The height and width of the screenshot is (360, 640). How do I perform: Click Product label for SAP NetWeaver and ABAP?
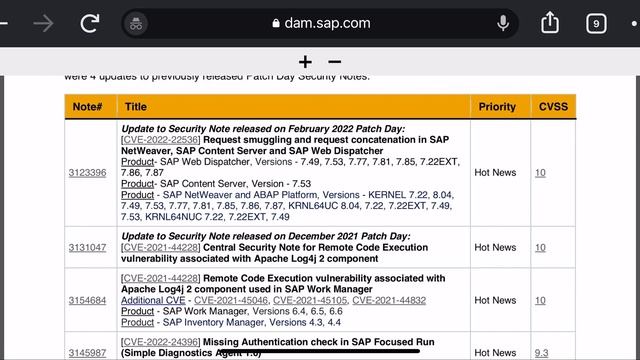coord(138,195)
